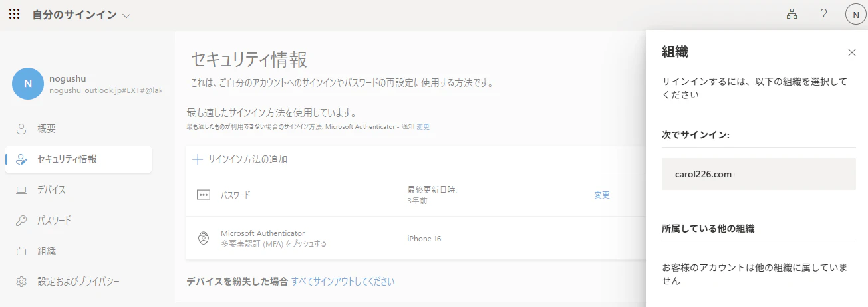Click the Microsoft Authenticator row icon
868x307 pixels.
click(204, 238)
